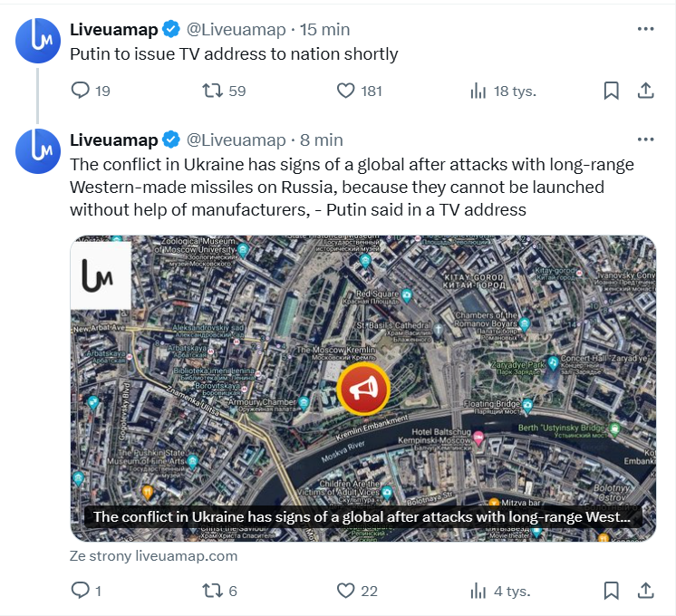The image size is (676, 616).
Task: Bookmark the first Liveuamap tweet
Action: tap(611, 91)
